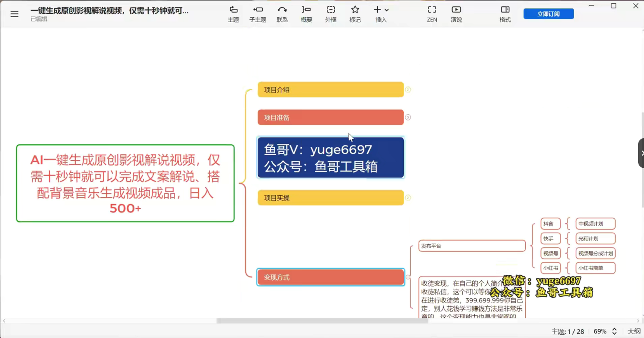Minimize the application window

tap(591, 6)
